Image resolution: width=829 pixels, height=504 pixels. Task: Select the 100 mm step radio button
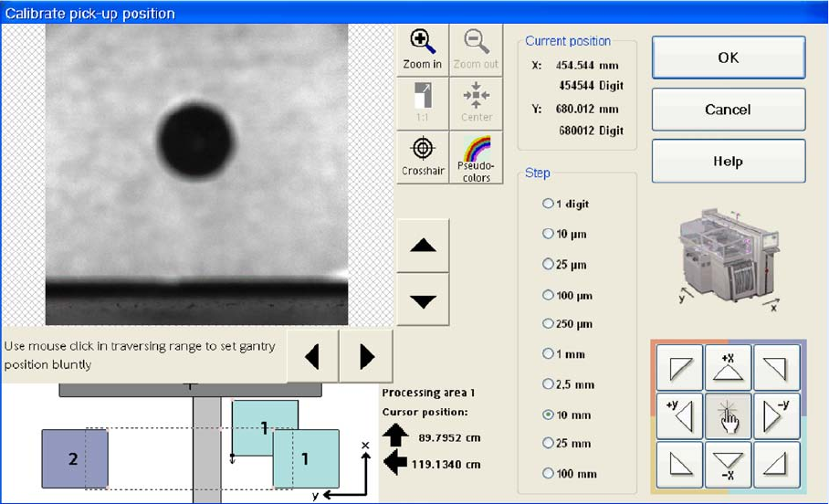click(548, 473)
